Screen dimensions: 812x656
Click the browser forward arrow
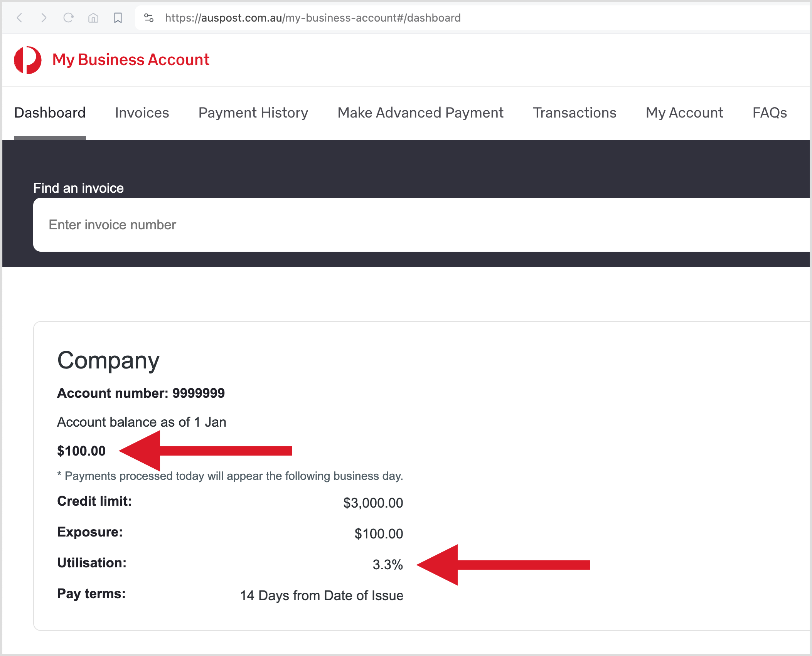coord(44,17)
